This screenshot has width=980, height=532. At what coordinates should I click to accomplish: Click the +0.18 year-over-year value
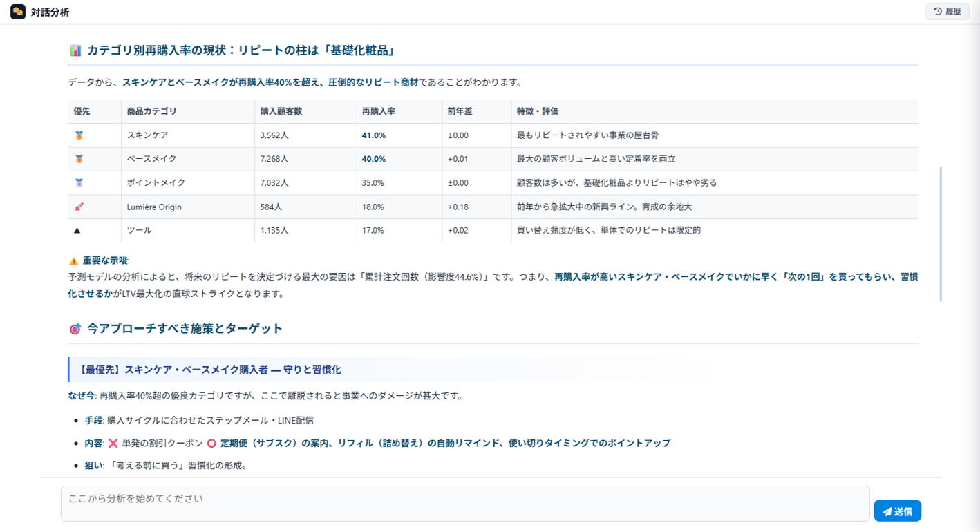tap(458, 207)
